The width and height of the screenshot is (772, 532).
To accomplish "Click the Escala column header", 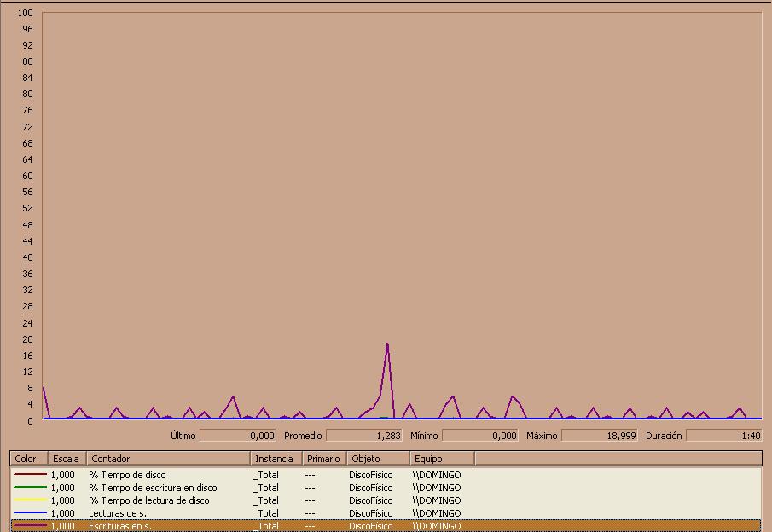I will (x=67, y=459).
